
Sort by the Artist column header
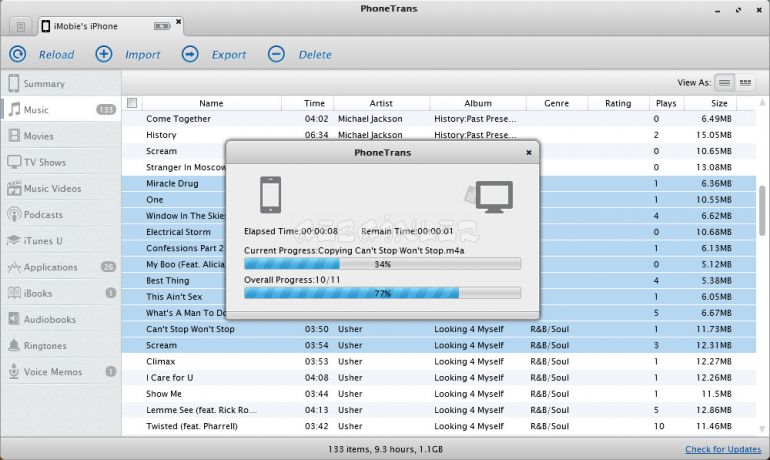(381, 103)
